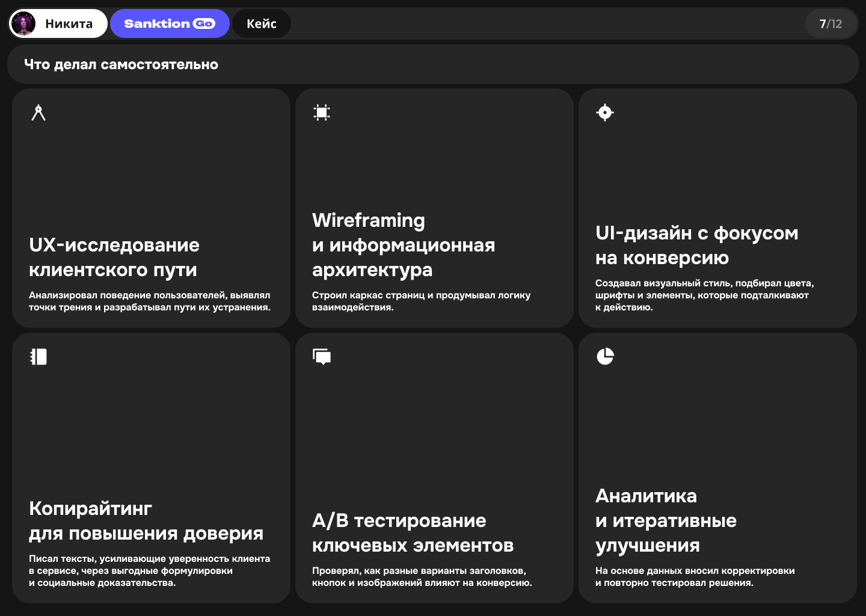Click Никита's avatar photo

[23, 23]
